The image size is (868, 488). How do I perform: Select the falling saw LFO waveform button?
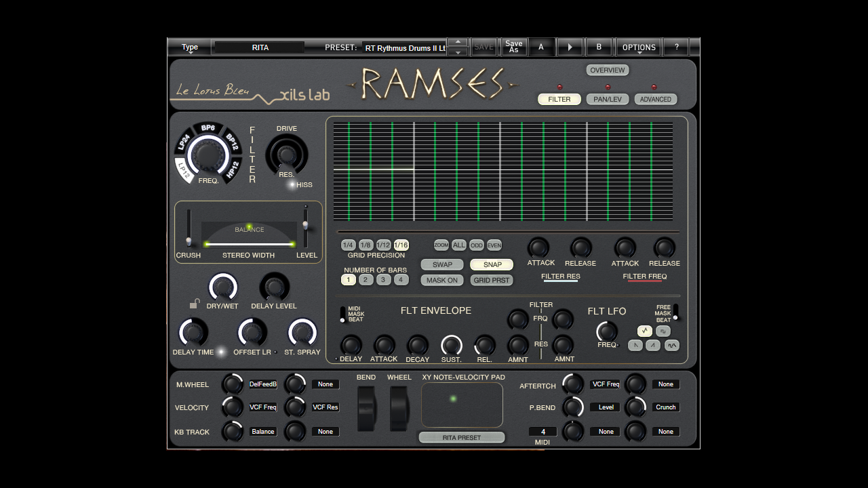[635, 345]
